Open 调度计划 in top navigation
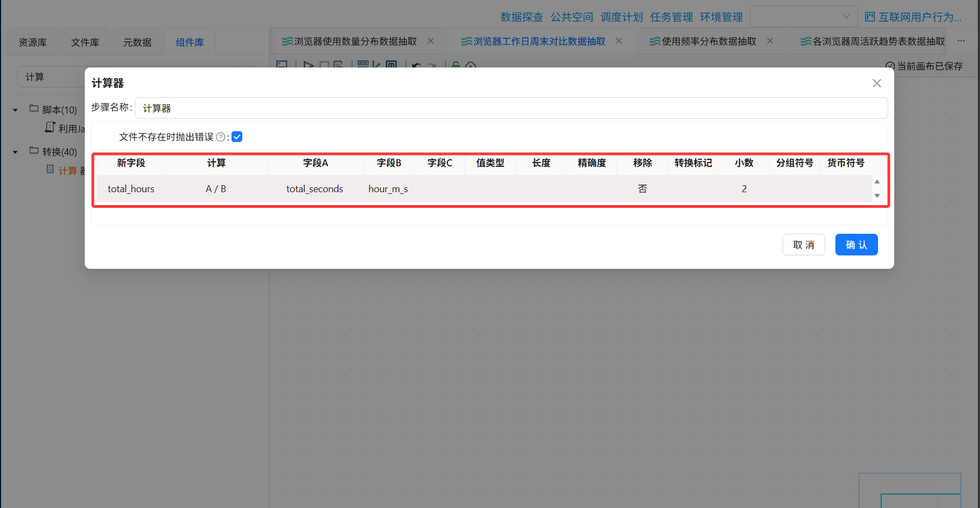 point(622,17)
